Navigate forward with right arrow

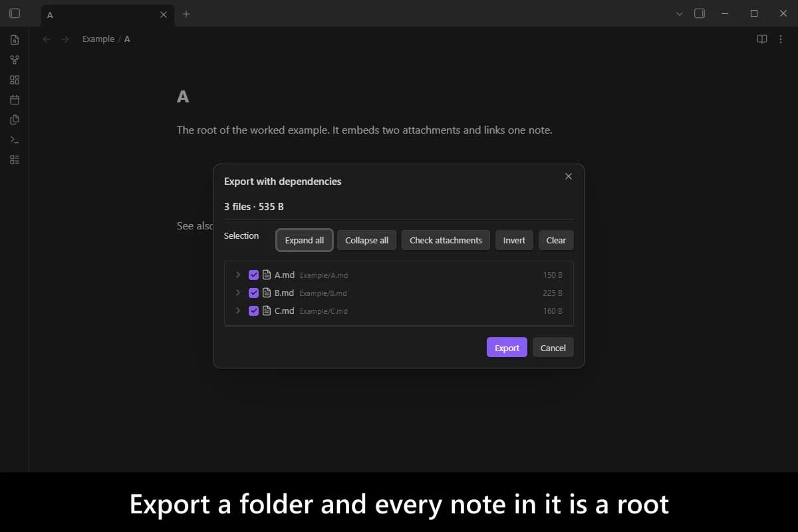(x=65, y=39)
